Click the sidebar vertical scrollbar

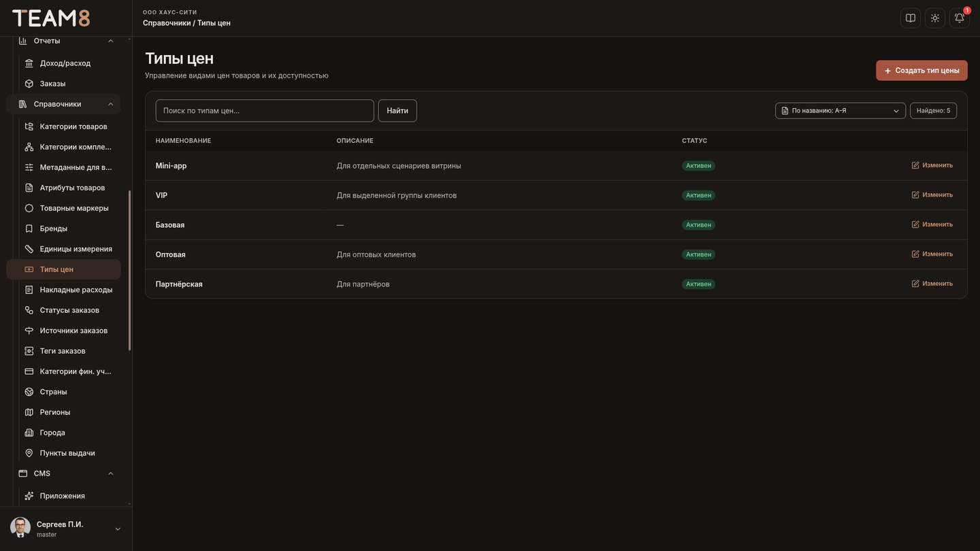tap(129, 271)
